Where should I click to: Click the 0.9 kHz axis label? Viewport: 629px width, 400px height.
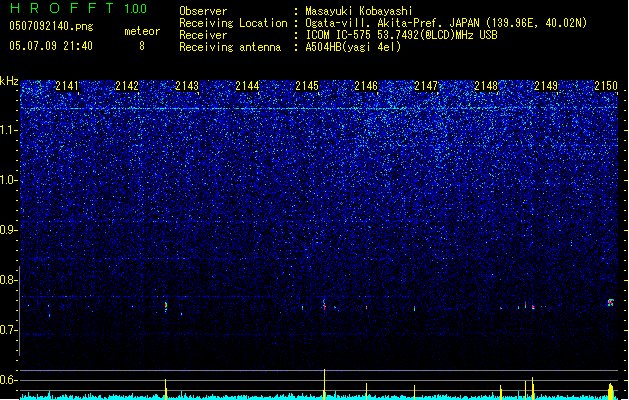[x=9, y=230]
